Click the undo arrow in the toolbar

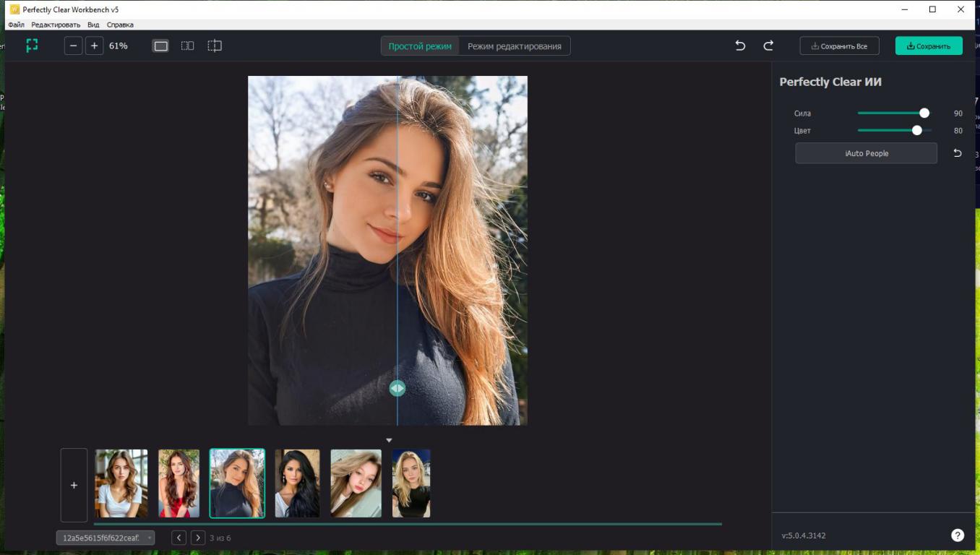pyautogui.click(x=740, y=46)
